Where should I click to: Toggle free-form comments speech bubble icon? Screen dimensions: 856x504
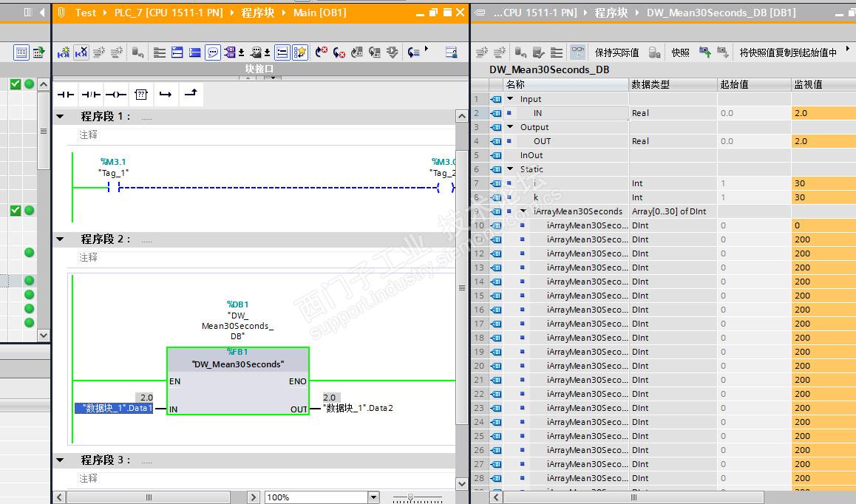[x=212, y=52]
